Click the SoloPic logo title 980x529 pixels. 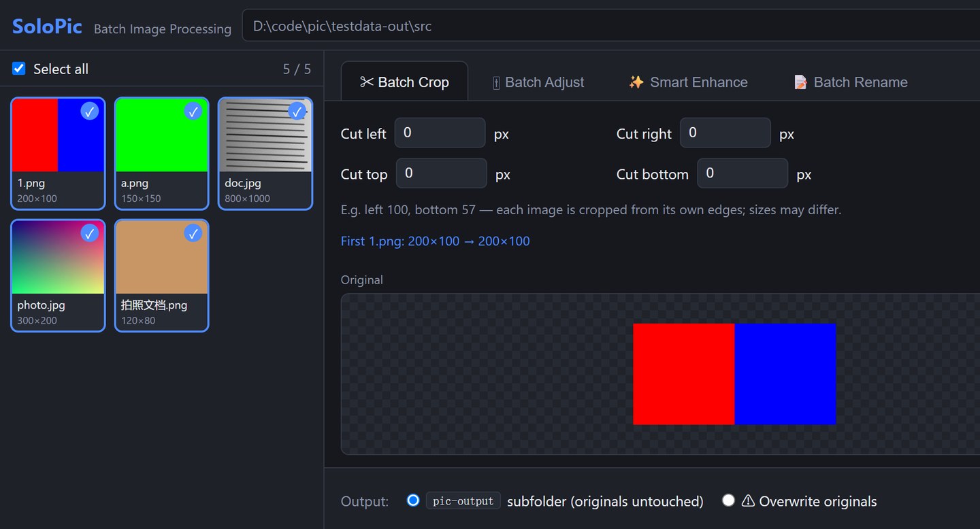47,27
